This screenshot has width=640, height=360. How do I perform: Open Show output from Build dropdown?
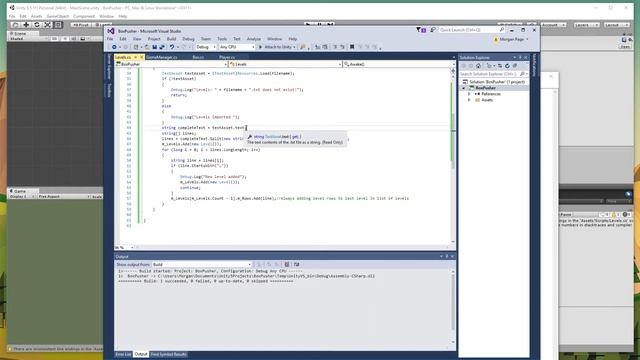[202, 264]
